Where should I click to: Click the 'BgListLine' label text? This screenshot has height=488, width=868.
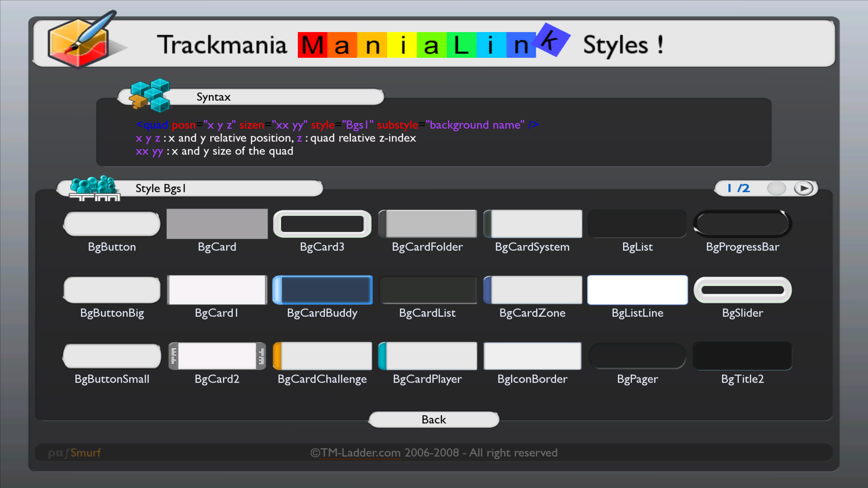click(x=637, y=313)
